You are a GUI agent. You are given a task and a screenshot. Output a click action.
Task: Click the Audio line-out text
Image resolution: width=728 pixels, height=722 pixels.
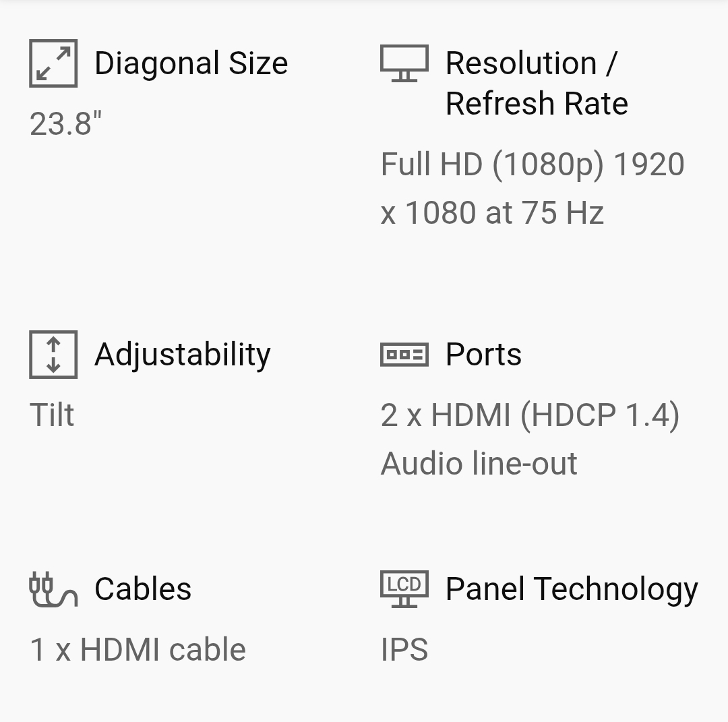(479, 463)
